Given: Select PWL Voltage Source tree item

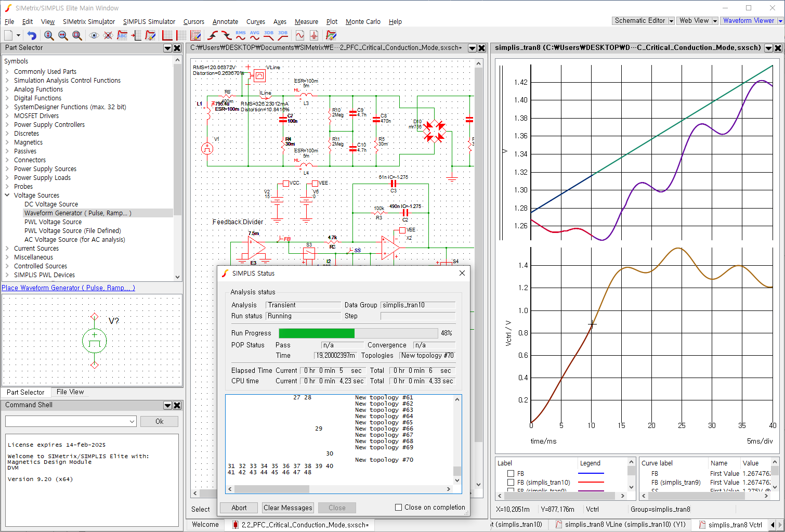Looking at the screenshot, I should tap(53, 222).
